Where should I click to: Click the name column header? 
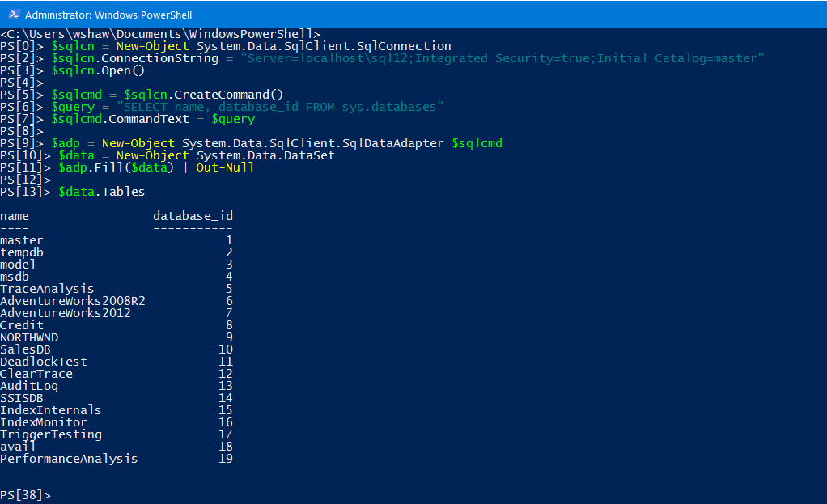coord(15,216)
